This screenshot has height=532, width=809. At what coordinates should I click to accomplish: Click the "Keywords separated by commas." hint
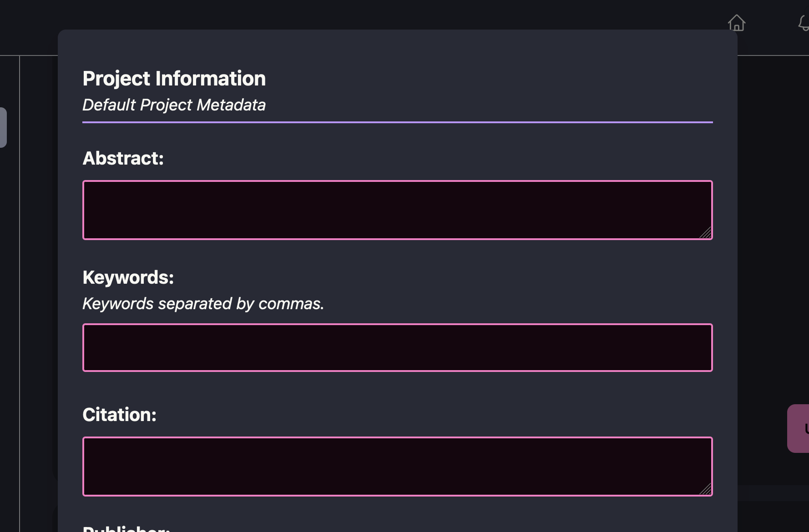coord(203,303)
